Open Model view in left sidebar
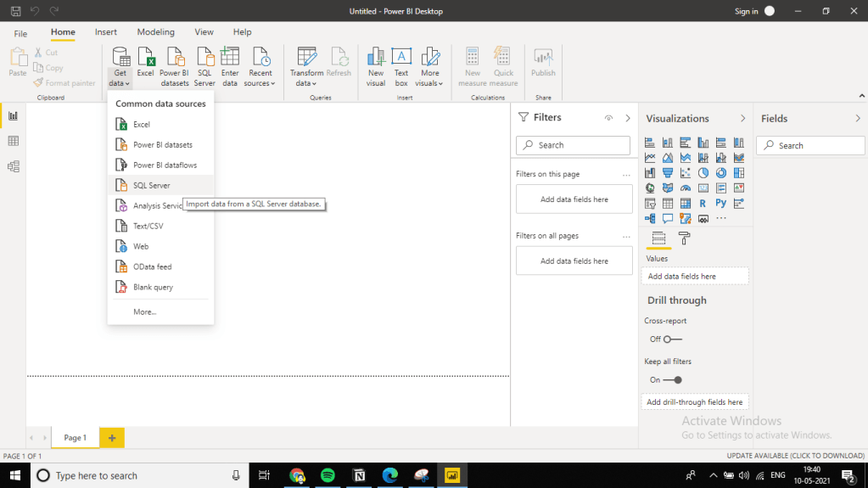 click(x=13, y=166)
